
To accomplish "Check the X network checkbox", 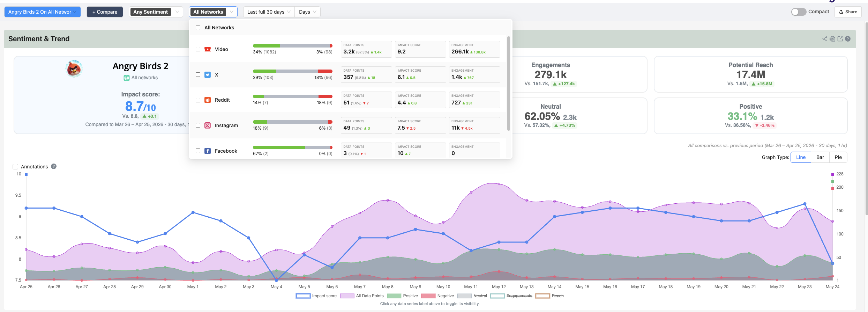I will [198, 75].
